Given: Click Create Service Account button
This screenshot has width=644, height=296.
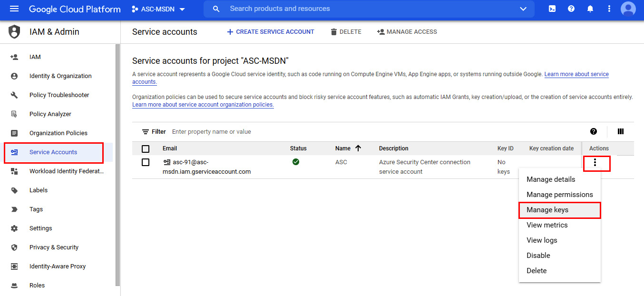Looking at the screenshot, I should coord(271,32).
